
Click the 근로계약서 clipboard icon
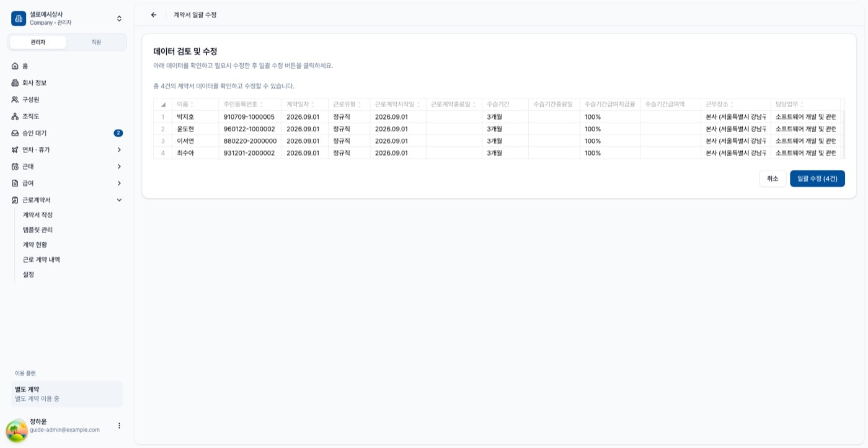(x=15, y=200)
